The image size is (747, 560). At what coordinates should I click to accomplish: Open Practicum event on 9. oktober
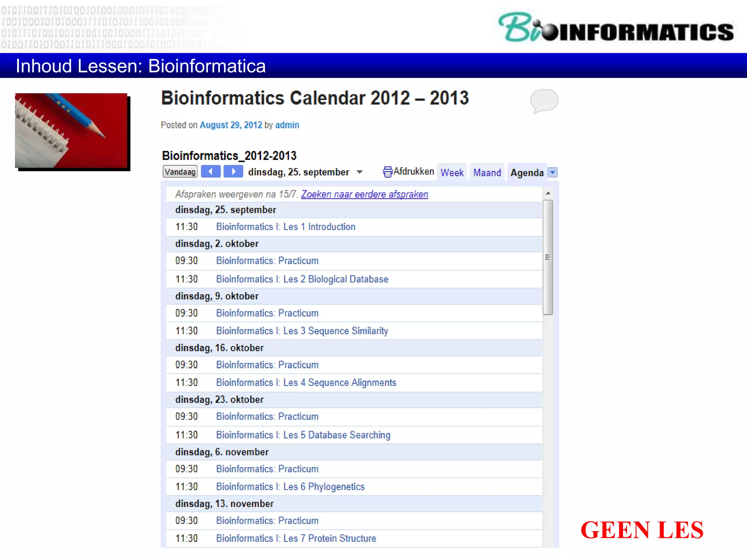point(267,313)
